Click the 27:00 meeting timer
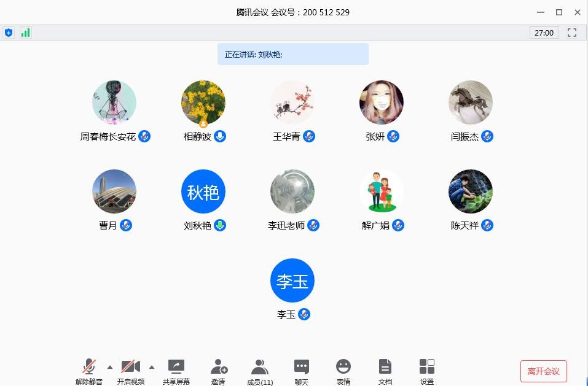The image size is (588, 386). [544, 33]
